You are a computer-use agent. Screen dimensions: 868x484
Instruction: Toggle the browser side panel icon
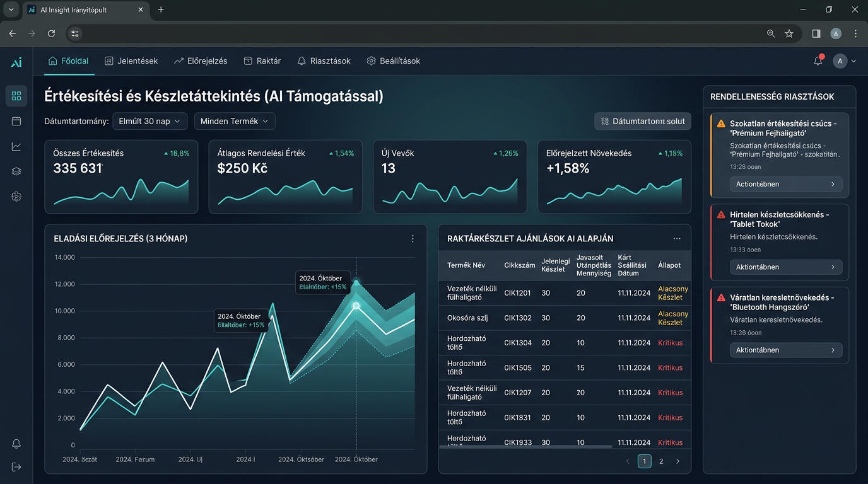pos(816,33)
